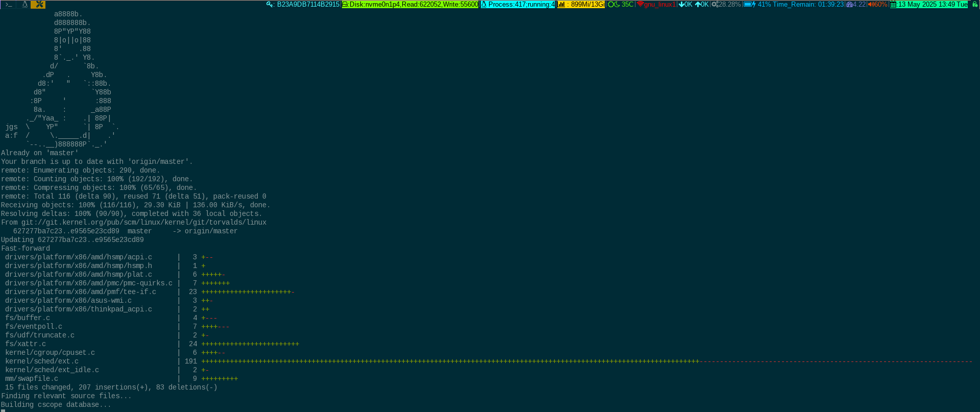Image resolution: width=980 pixels, height=412 pixels.
Task: Click drivers/platform/x86/amd/hsmp/acpi.c file path
Action: [79, 257]
